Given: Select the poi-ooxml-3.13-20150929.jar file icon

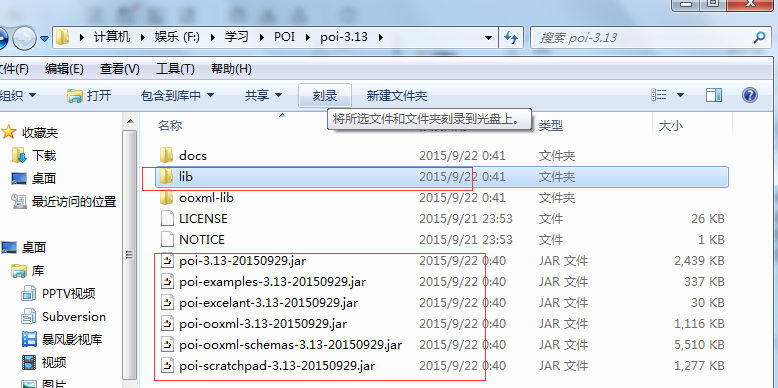Looking at the screenshot, I should (167, 323).
